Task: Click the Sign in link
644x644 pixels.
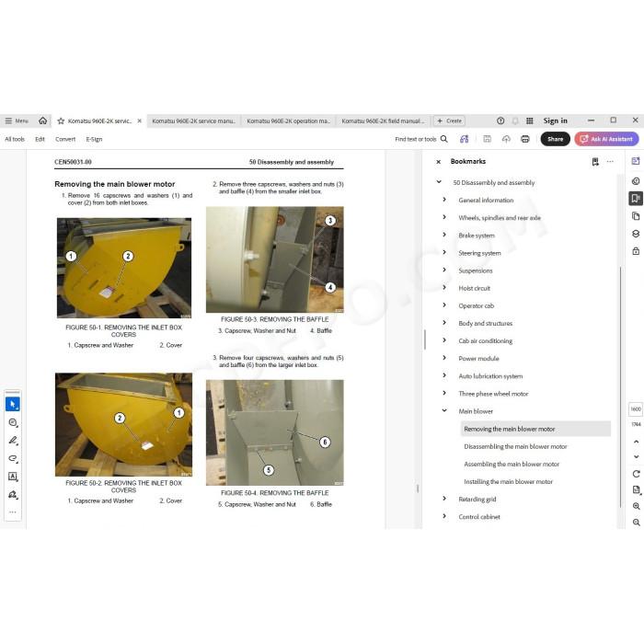Action: pyautogui.click(x=556, y=121)
